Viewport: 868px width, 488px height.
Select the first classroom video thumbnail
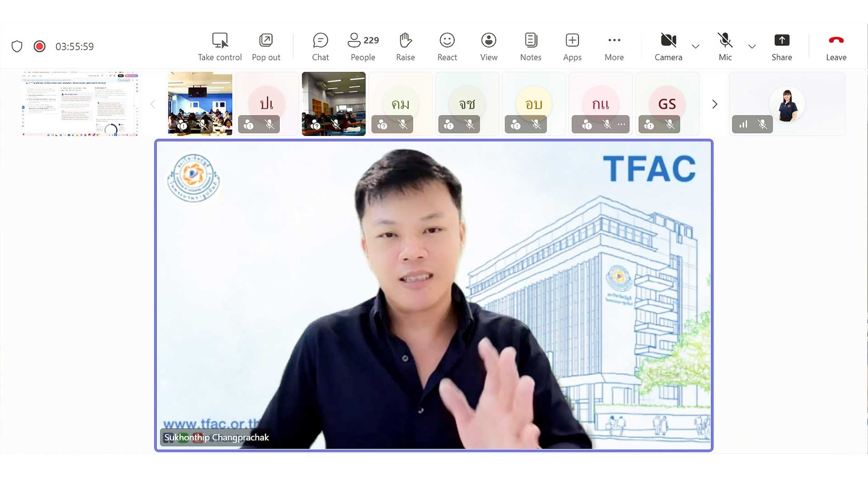coord(200,104)
